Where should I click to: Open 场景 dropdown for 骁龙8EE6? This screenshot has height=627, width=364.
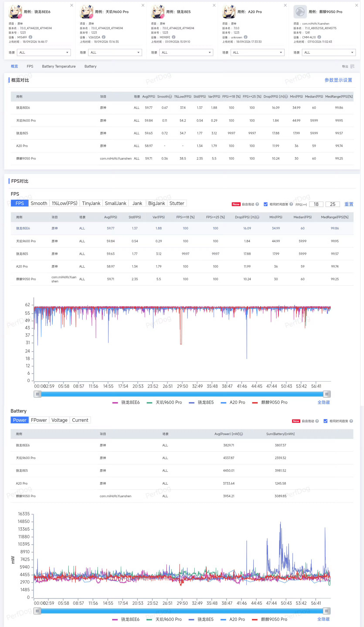point(44,53)
